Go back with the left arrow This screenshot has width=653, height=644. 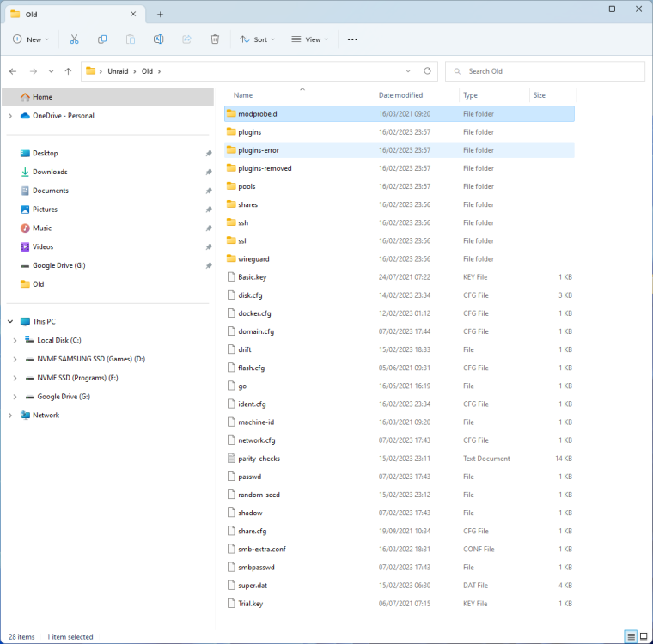point(13,71)
